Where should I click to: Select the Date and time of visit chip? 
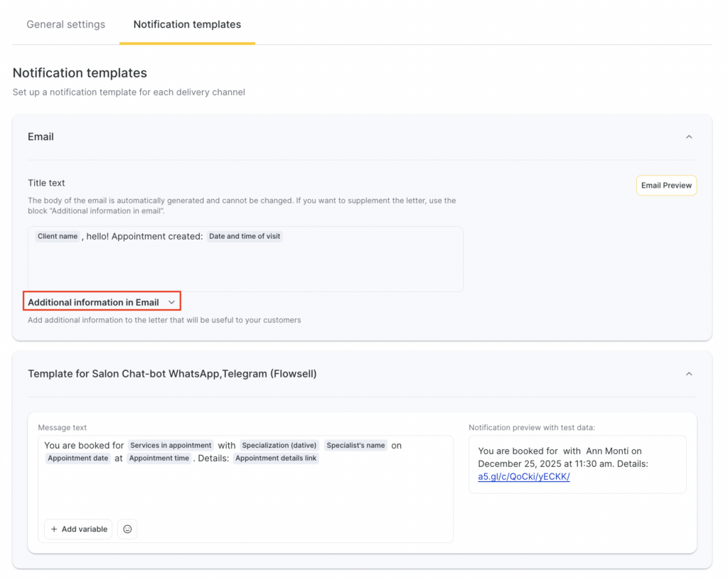(245, 236)
